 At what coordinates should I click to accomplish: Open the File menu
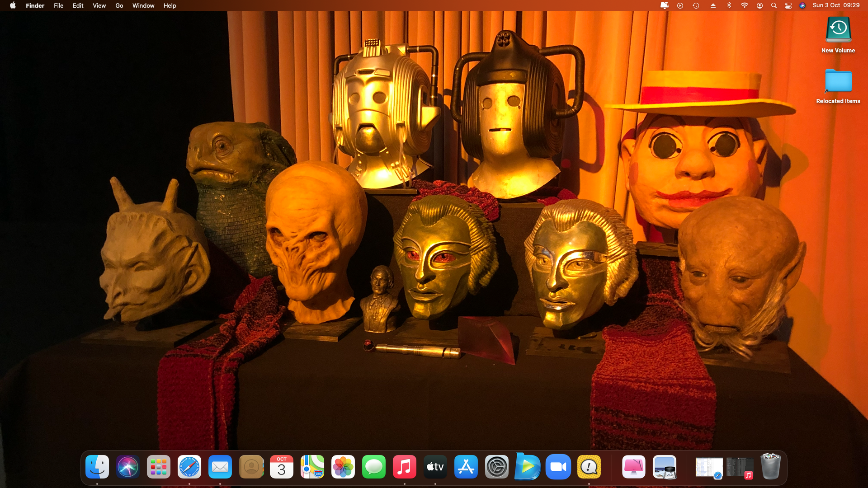[59, 5]
